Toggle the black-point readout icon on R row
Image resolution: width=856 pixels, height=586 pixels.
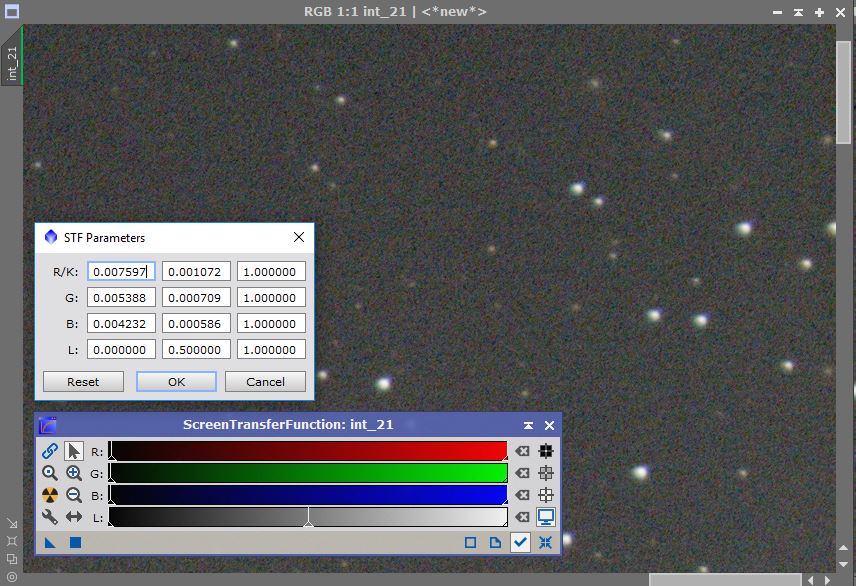click(x=546, y=451)
